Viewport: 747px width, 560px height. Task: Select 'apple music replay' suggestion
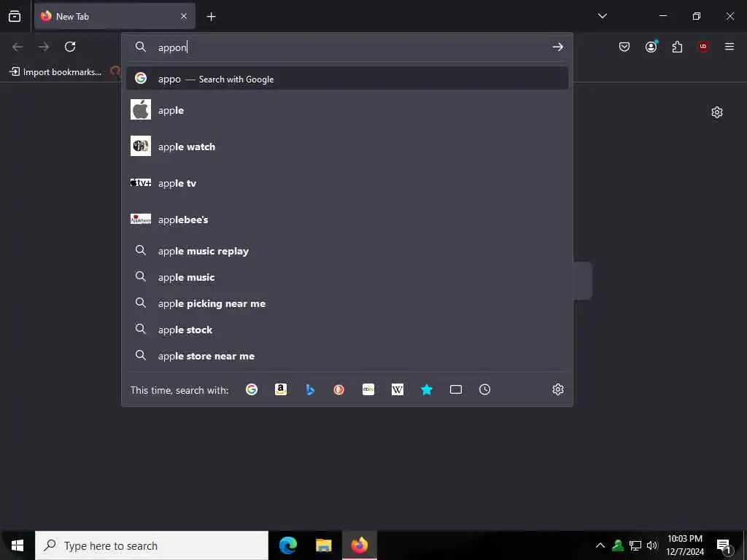pyautogui.click(x=347, y=251)
